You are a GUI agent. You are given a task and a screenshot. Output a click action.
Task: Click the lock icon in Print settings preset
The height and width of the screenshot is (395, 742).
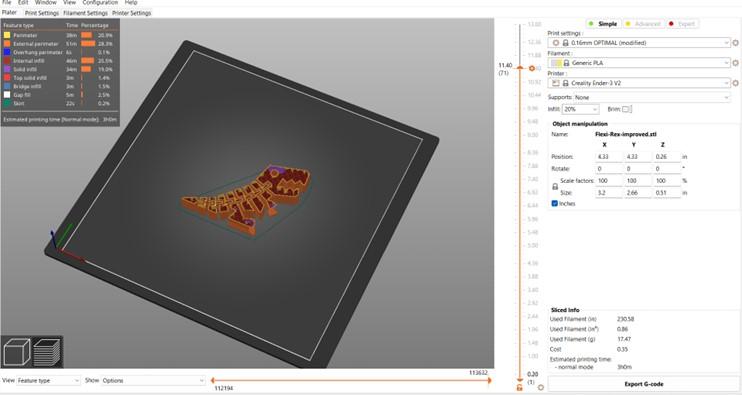pos(565,43)
